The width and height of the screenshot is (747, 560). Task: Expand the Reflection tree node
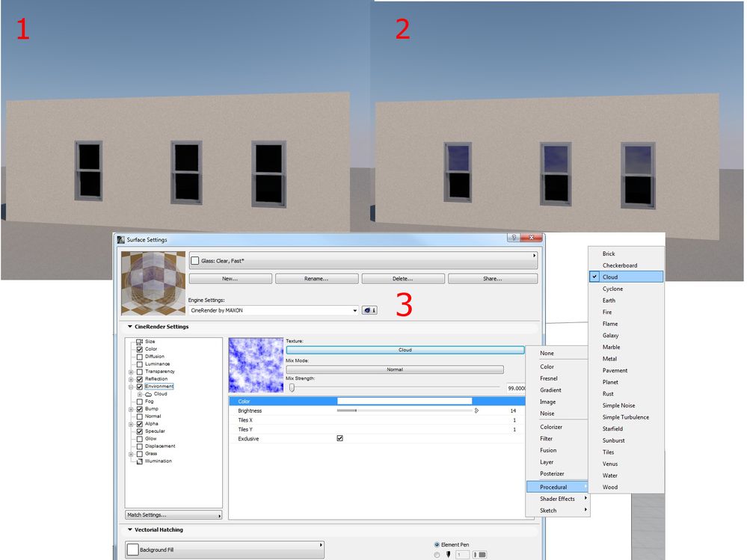[x=131, y=380]
